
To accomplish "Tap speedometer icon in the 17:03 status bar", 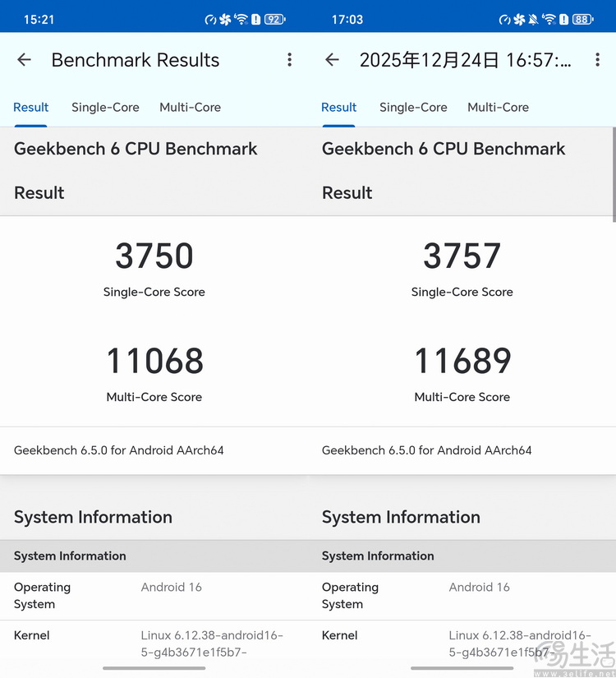I will coord(504,19).
